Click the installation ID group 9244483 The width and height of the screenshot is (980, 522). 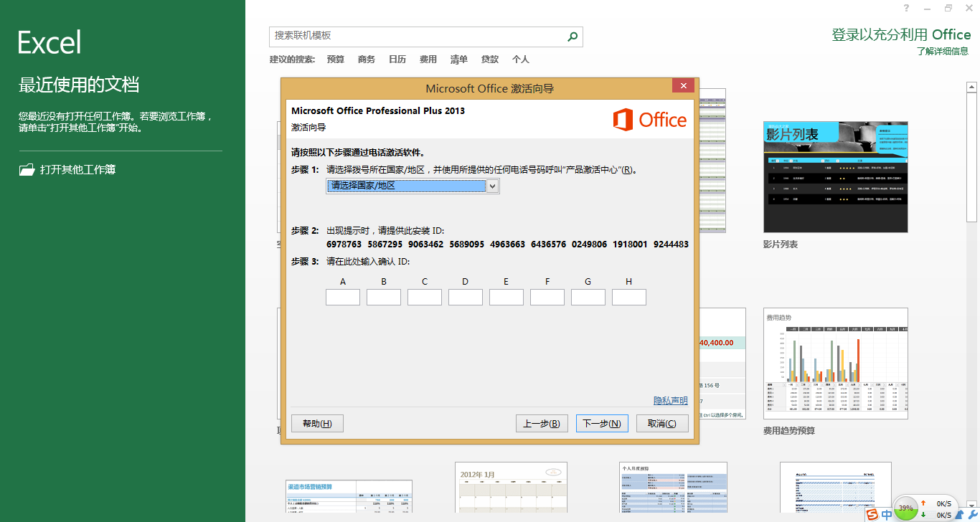[x=671, y=245]
